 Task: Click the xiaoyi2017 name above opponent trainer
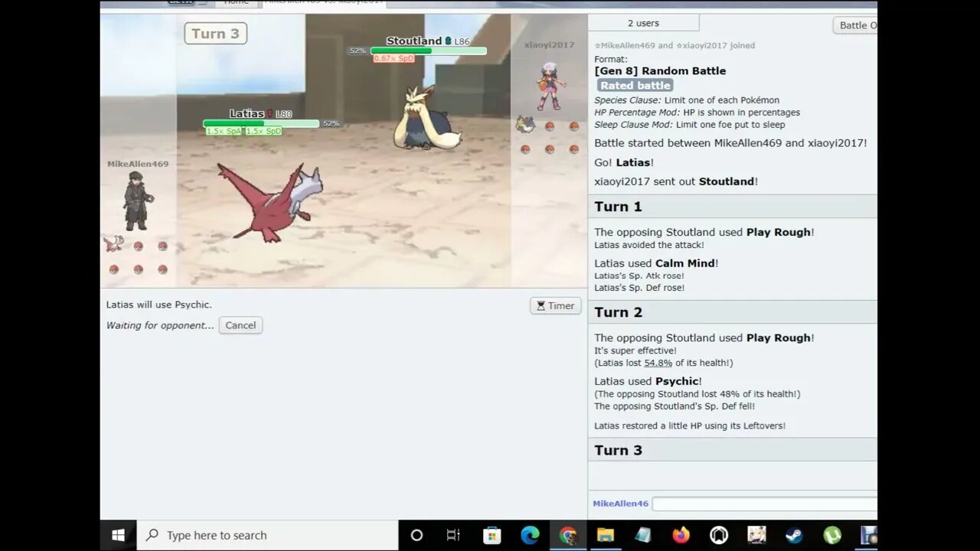coord(549,45)
